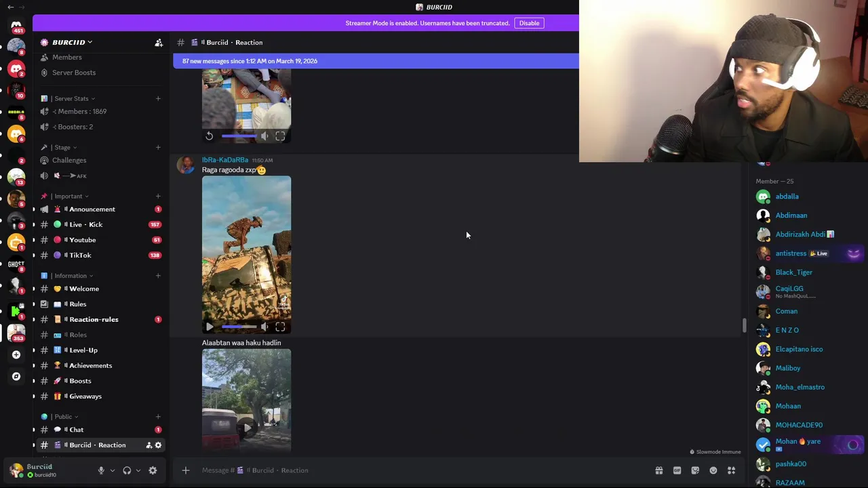Mute the soldier-on-tank video
Viewport: 868px width, 488px height.
pos(264,327)
